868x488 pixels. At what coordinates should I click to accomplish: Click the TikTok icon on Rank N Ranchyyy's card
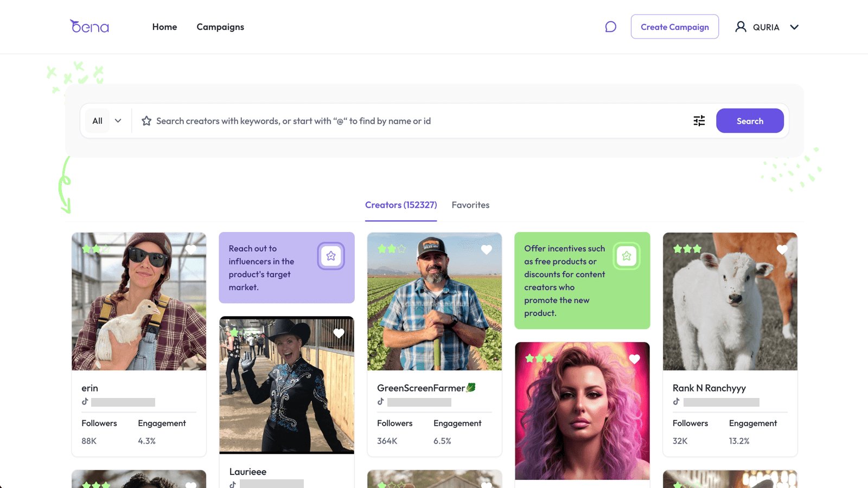[x=676, y=402]
